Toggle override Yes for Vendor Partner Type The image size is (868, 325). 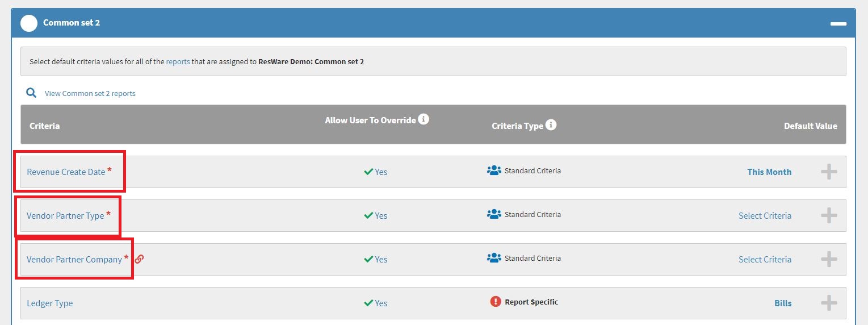pyautogui.click(x=375, y=216)
